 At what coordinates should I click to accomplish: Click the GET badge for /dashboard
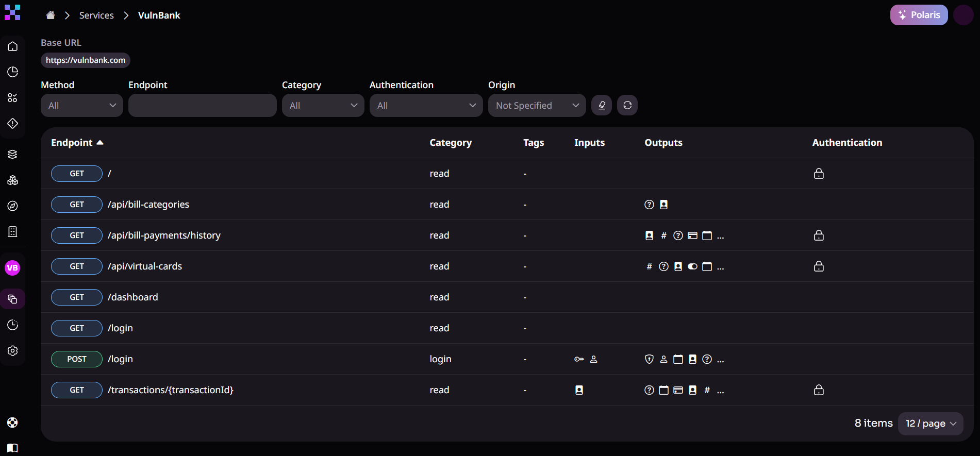click(77, 297)
